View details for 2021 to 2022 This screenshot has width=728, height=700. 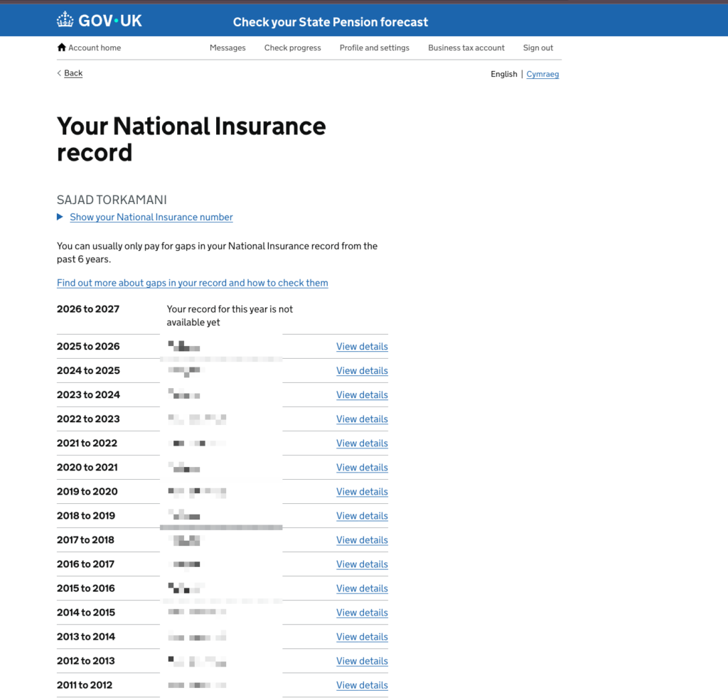click(362, 443)
